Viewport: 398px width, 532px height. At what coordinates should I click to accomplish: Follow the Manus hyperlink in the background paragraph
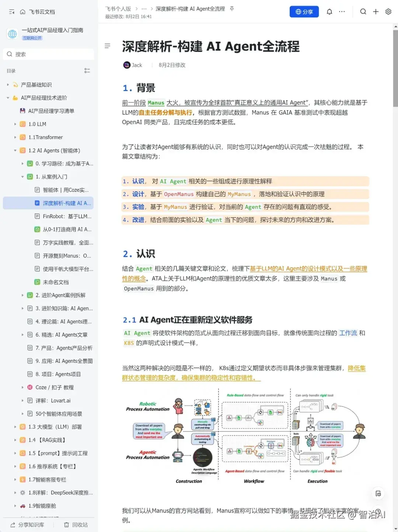156,103
